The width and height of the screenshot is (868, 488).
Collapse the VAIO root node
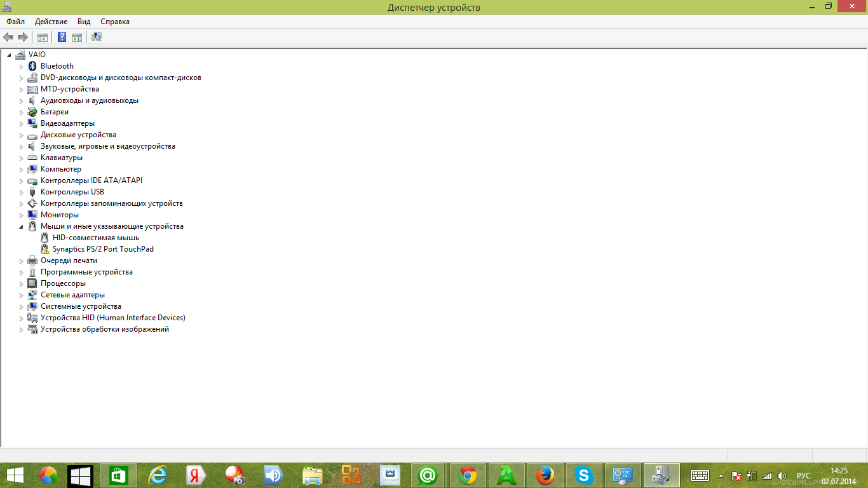point(10,55)
